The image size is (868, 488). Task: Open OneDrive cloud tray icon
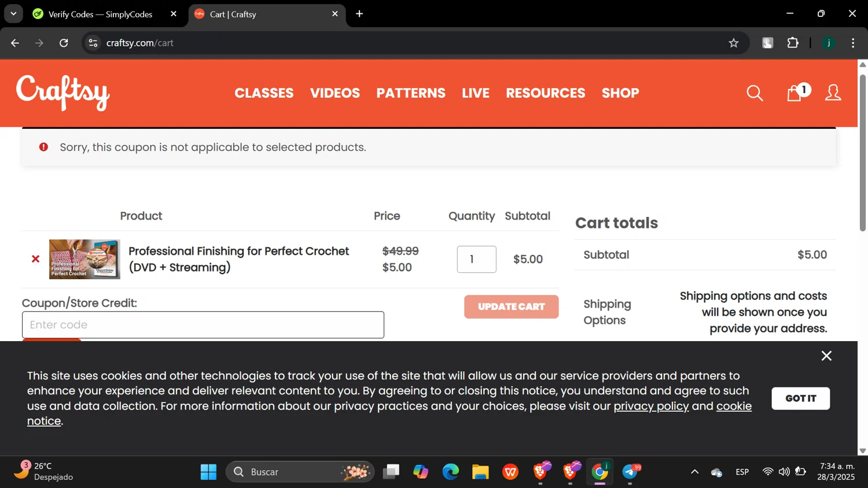[716, 472]
